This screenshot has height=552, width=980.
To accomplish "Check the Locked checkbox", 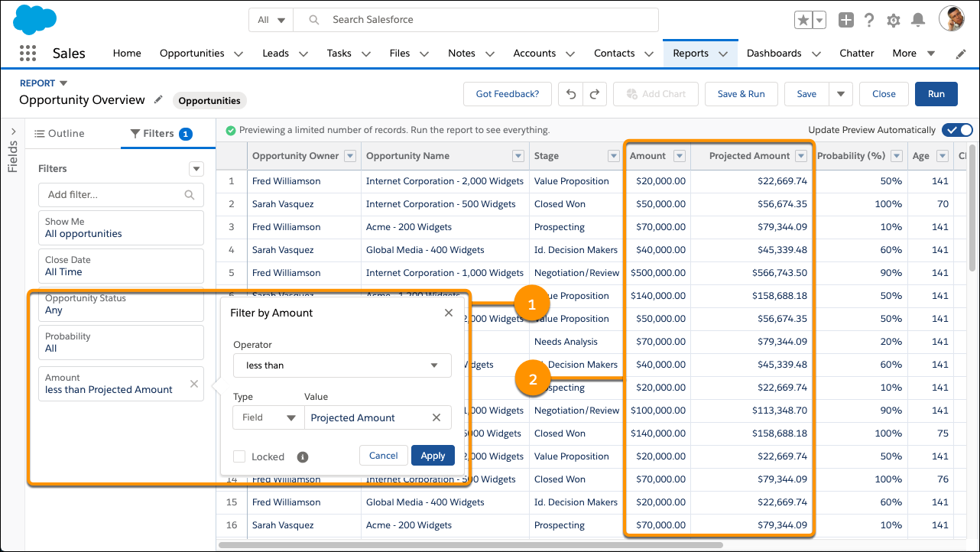I will (239, 456).
